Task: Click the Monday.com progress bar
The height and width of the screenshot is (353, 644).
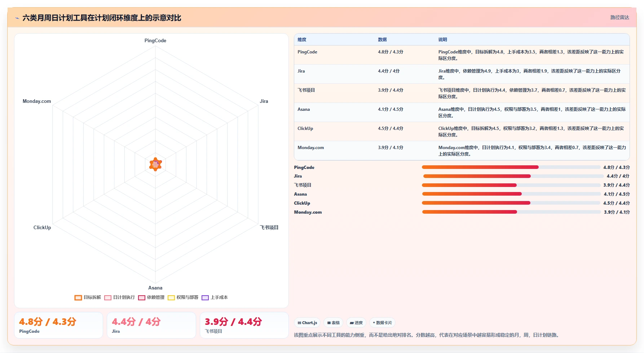Action: point(511,212)
